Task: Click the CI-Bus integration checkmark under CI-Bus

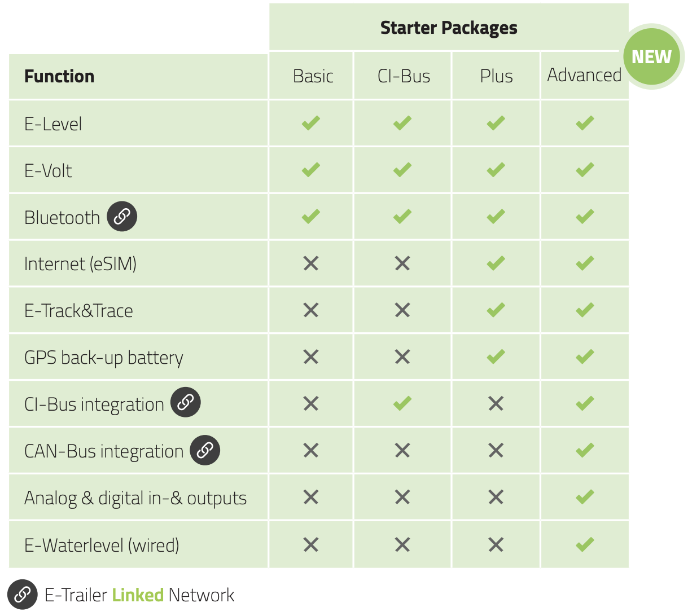Action: 402,403
